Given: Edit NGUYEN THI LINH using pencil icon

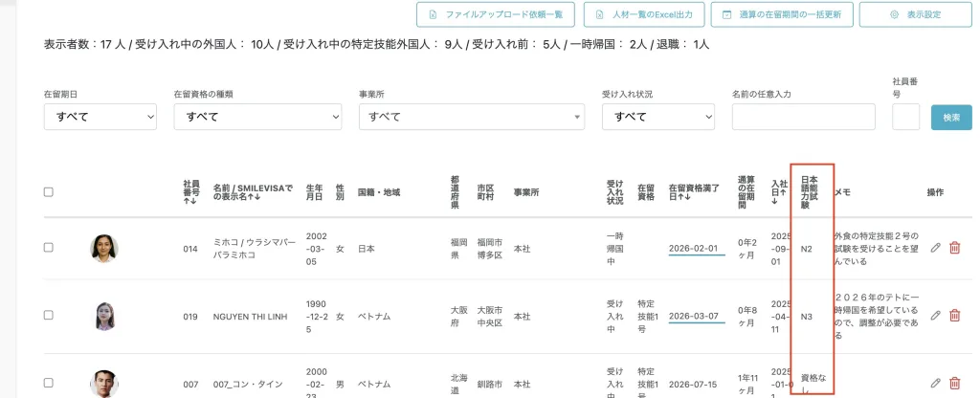Looking at the screenshot, I should coord(936,316).
